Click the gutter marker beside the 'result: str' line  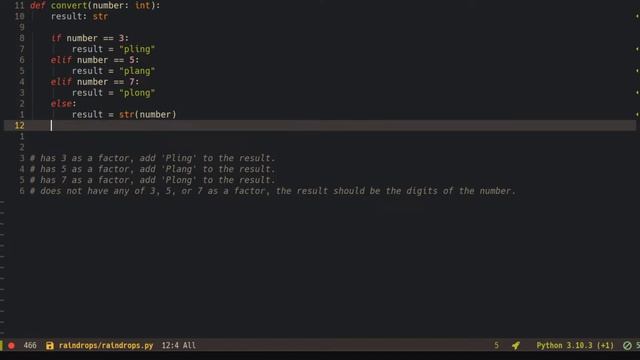click(x=637, y=17)
